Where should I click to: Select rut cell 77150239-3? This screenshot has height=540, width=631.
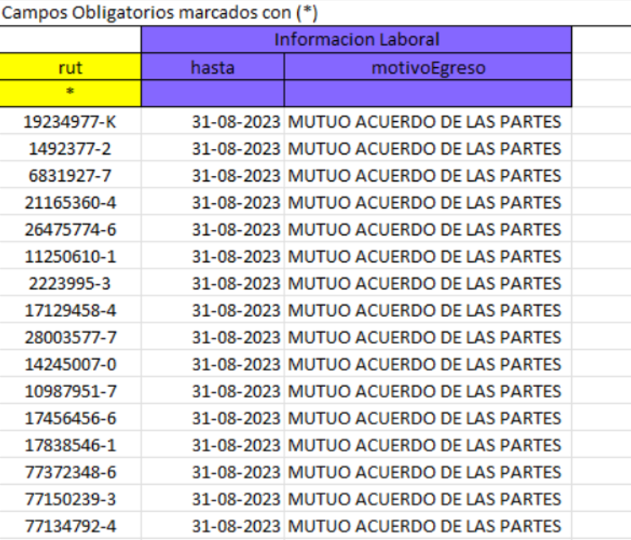(x=70, y=499)
